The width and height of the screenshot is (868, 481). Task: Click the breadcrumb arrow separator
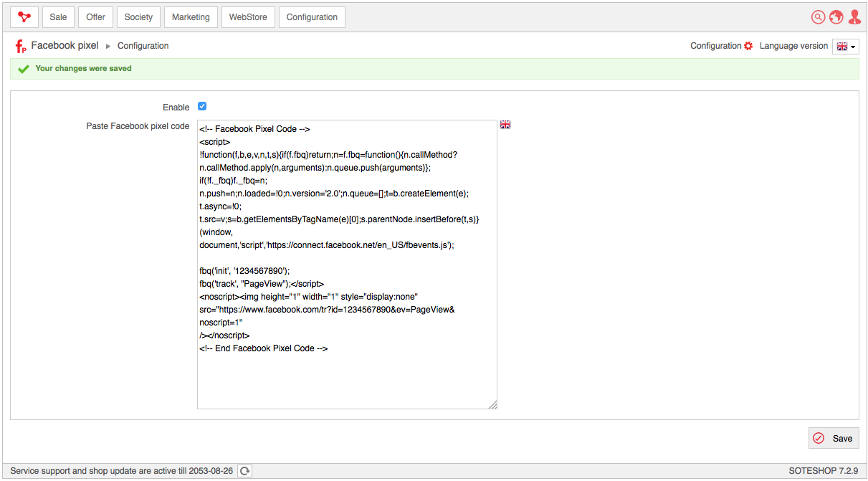(x=108, y=46)
